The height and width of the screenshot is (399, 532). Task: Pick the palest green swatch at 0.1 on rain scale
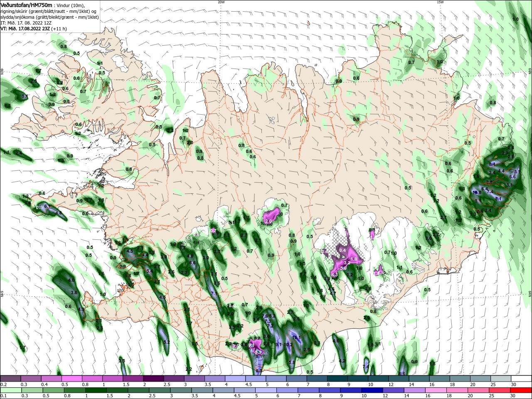point(10,390)
